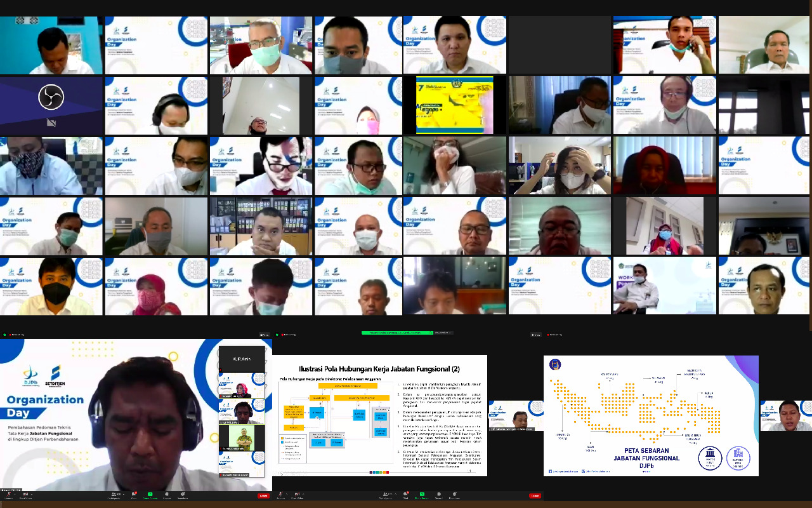Start Video in the Ilustrasi Pola slide window
Image resolution: width=812 pixels, height=508 pixels.
pos(298,496)
